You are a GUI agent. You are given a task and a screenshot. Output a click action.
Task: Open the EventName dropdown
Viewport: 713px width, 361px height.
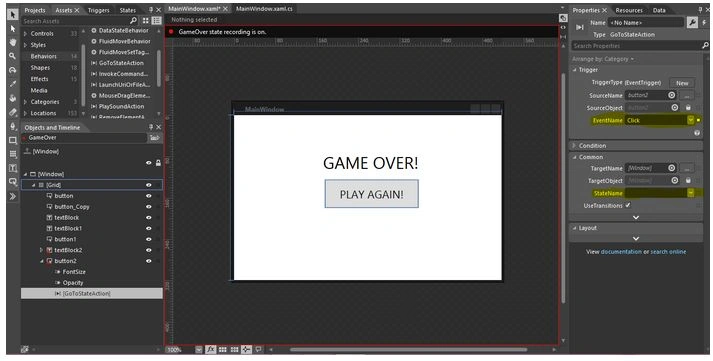click(690, 120)
